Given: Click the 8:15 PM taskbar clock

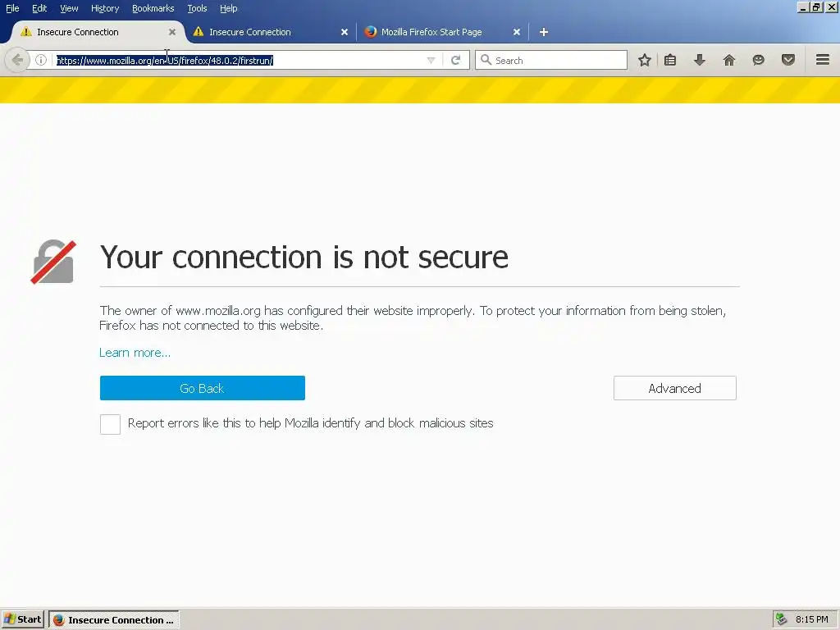Looking at the screenshot, I should [811, 619].
